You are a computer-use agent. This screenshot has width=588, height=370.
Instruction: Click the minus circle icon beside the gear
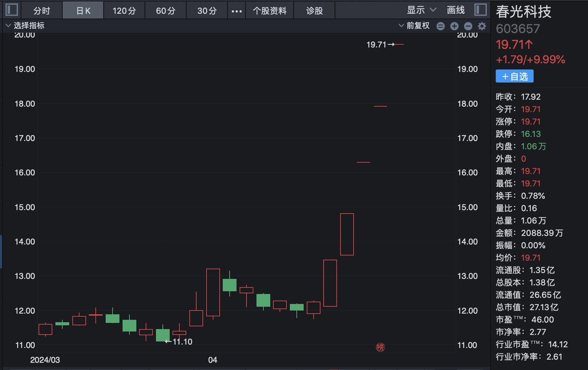468,26
